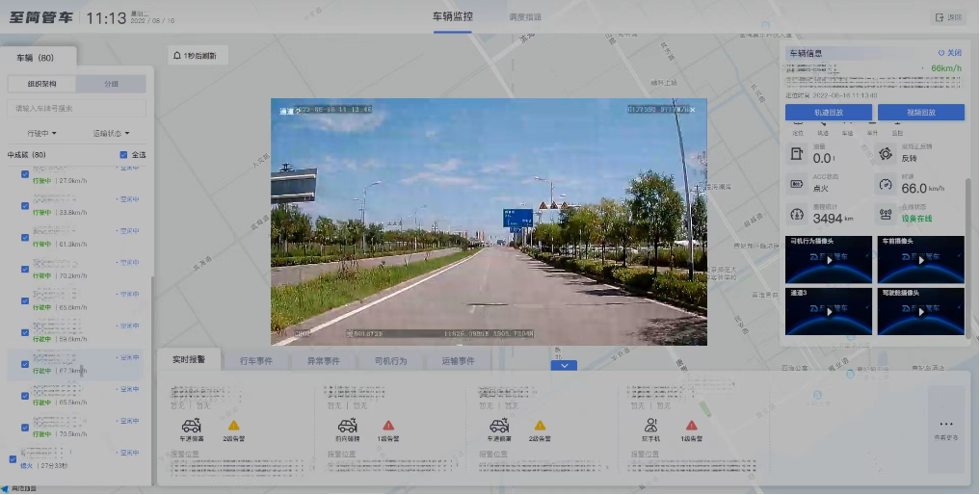Open the 行驶中 status filter dropdown
The image size is (980, 495).
pyautogui.click(x=41, y=133)
